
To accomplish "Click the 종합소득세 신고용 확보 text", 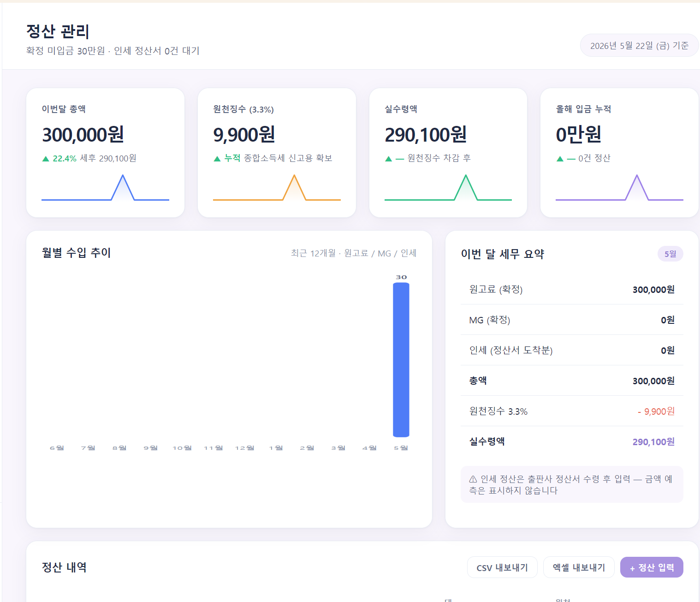I will click(x=288, y=158).
